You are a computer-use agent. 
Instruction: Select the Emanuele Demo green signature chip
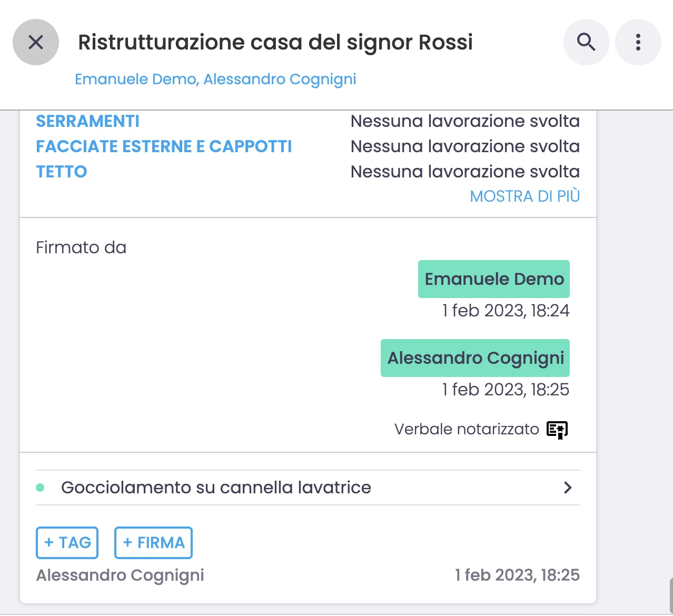click(493, 279)
